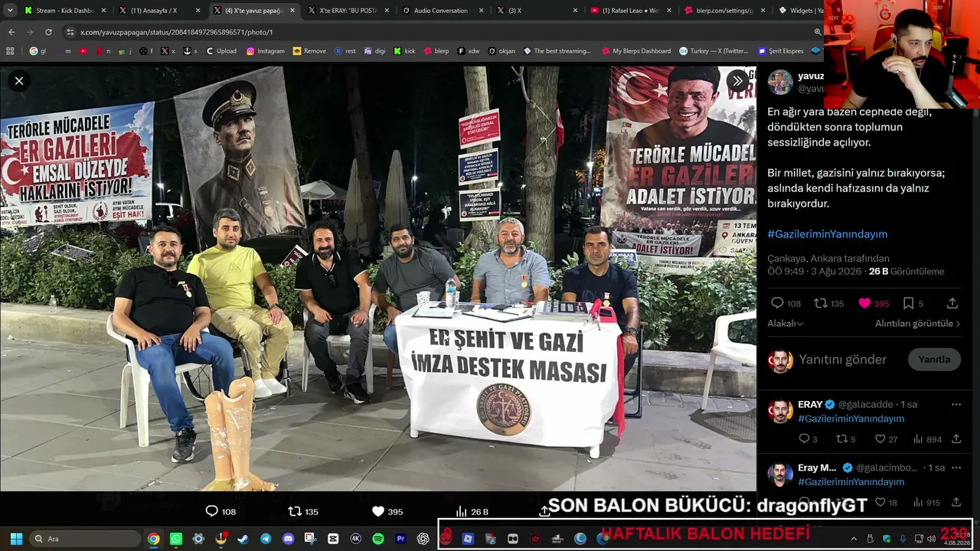980x551 pixels.
Task: Open view analytics icon under the photo
Action: 461,511
